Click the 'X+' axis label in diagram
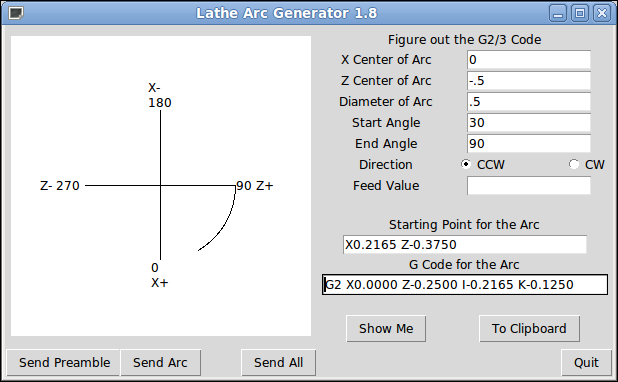 (160, 283)
